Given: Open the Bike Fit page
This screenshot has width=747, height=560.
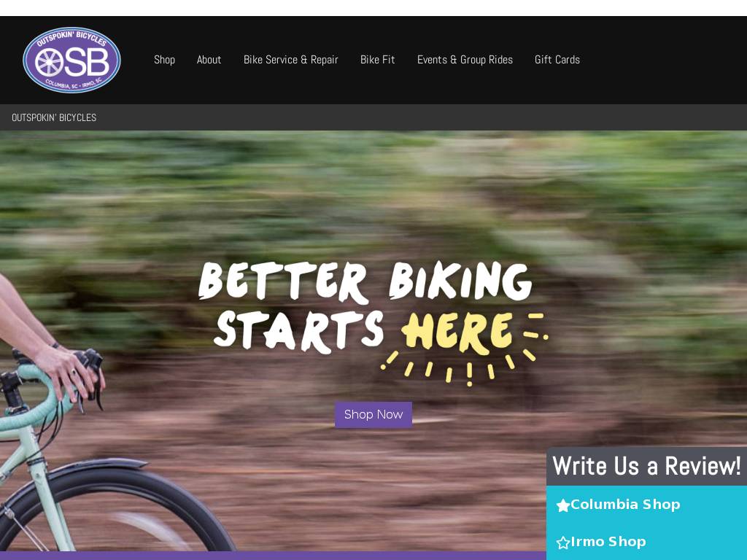Looking at the screenshot, I should (377, 60).
